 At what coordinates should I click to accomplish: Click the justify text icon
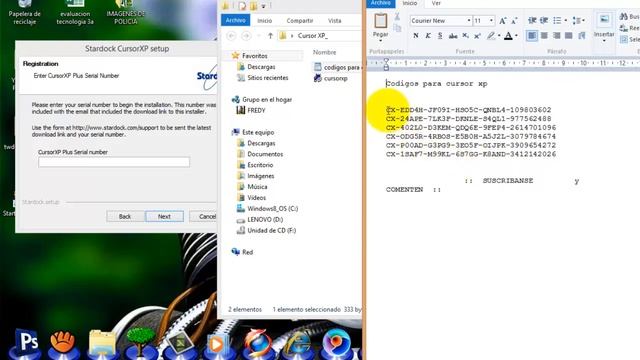(569, 36)
